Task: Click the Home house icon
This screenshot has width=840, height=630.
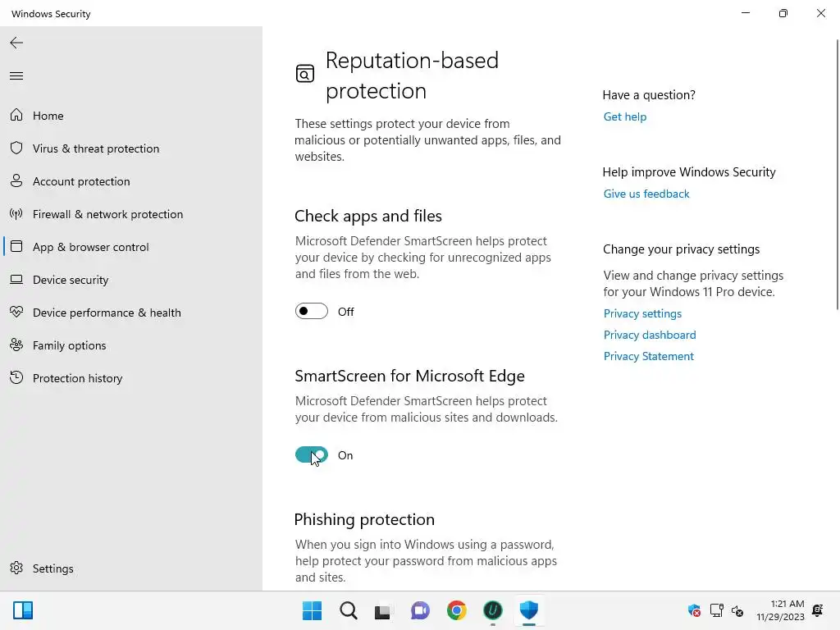Action: [x=16, y=115]
